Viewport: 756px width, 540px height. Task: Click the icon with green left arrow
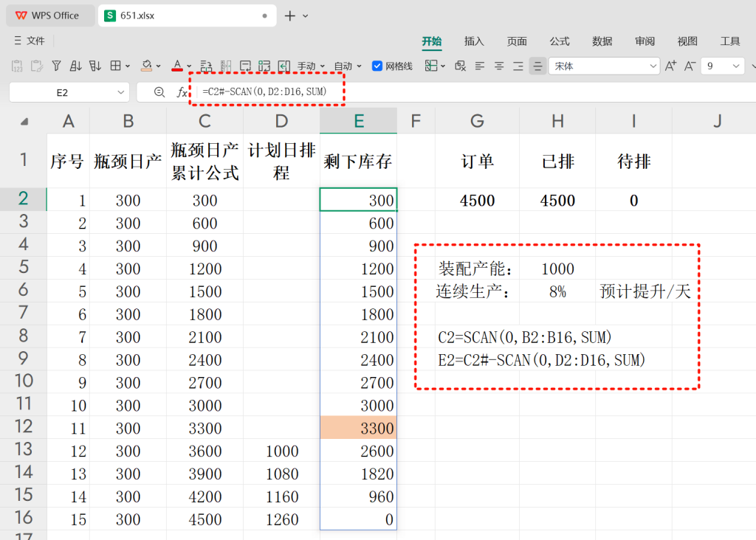coord(284,66)
